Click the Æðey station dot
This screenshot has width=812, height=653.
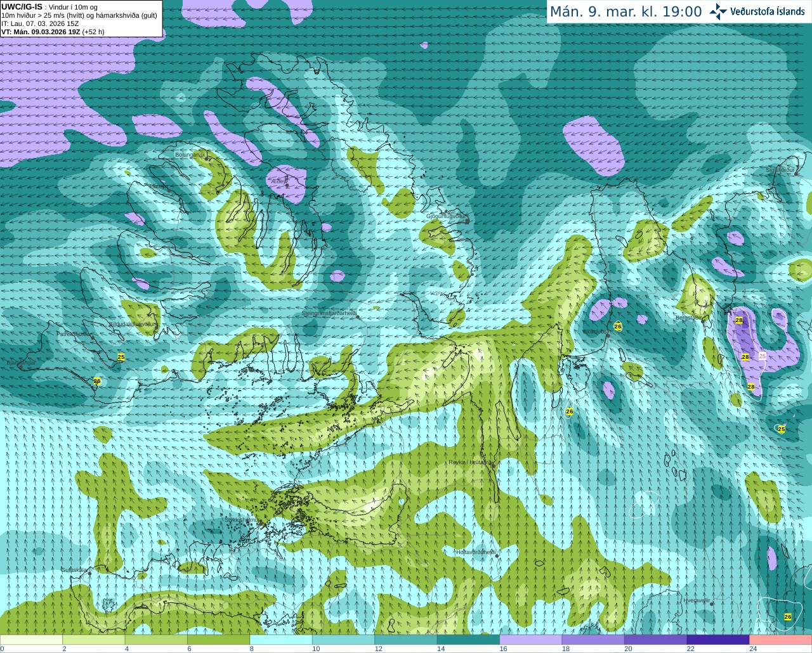287,186
